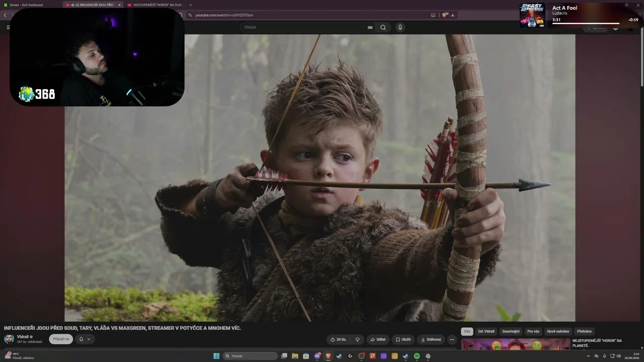Select the Vše filter chip
Image resolution: width=644 pixels, height=362 pixels.
[x=467, y=331]
